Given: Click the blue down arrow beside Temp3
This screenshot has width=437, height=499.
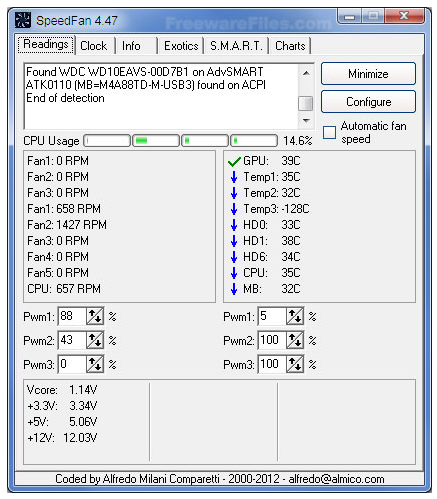Looking at the screenshot, I should click(234, 209).
